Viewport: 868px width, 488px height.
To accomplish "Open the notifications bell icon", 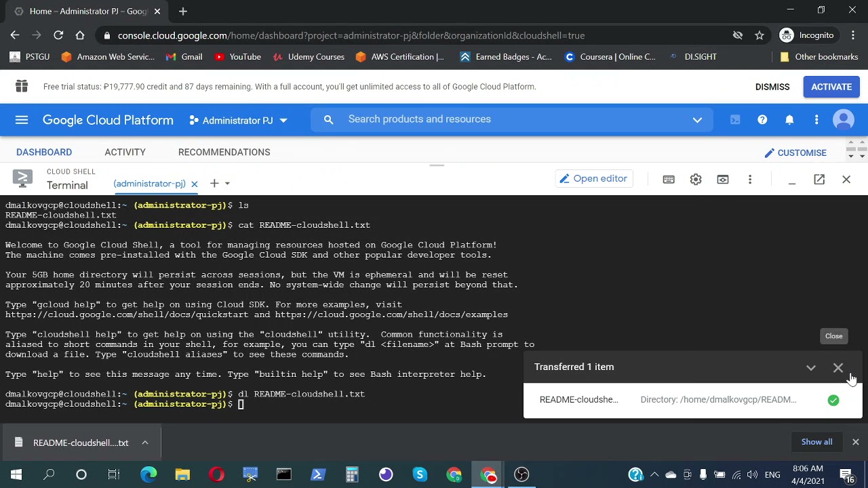I will pos(789,120).
